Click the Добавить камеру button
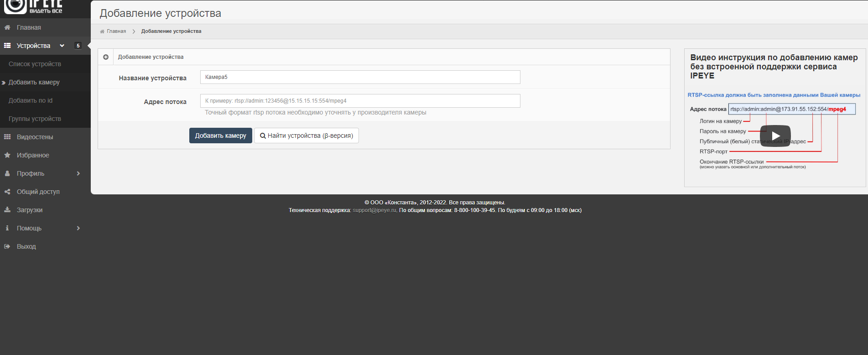 pyautogui.click(x=221, y=136)
